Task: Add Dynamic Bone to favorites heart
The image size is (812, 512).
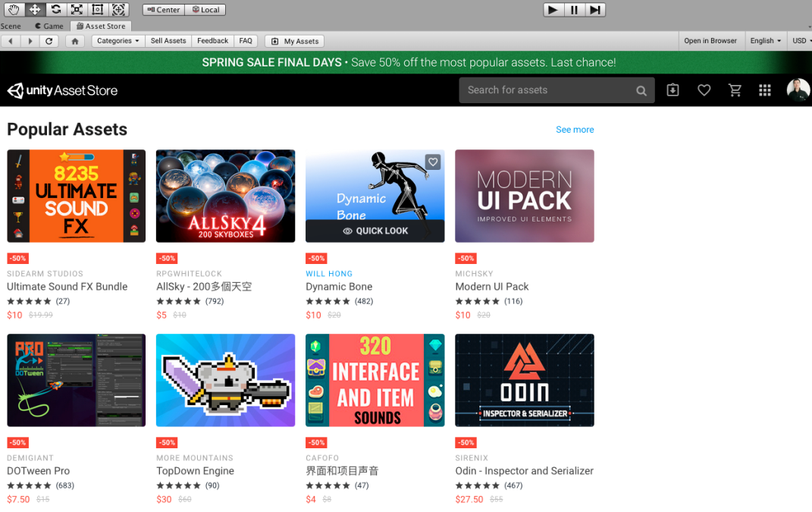Action: click(433, 162)
